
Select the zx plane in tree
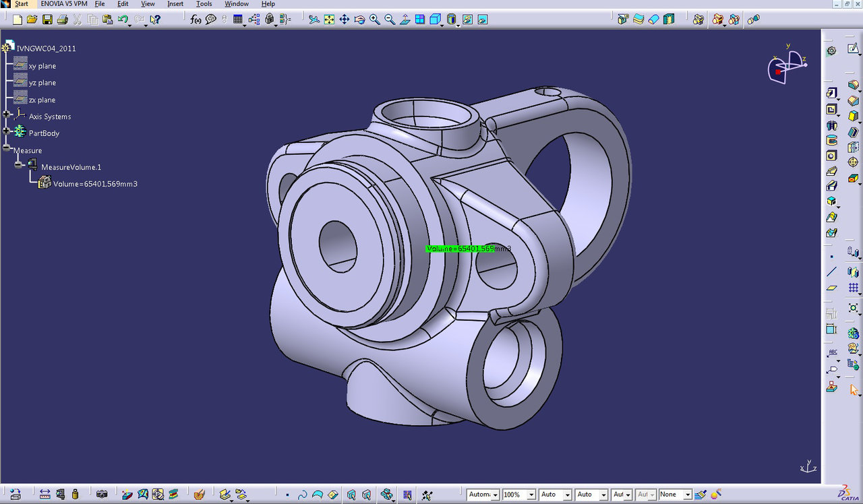pos(42,100)
